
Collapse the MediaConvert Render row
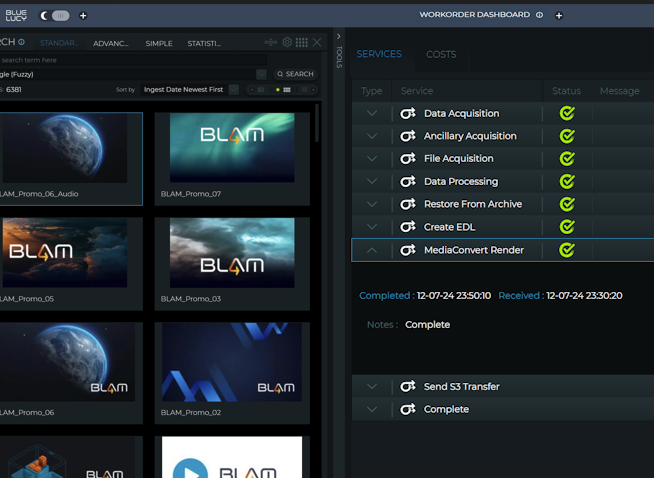pos(372,250)
